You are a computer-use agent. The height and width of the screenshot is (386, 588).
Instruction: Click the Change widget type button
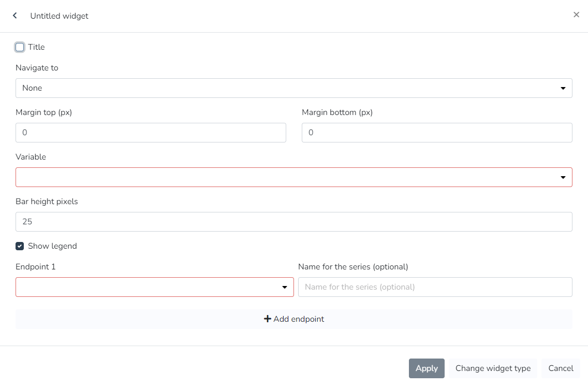(x=493, y=368)
